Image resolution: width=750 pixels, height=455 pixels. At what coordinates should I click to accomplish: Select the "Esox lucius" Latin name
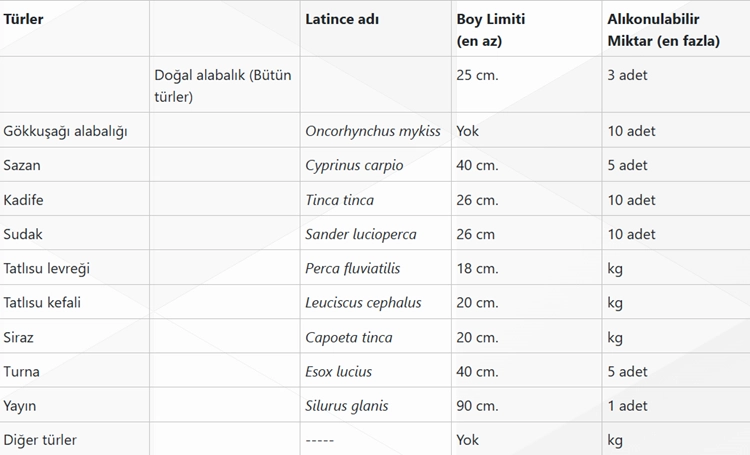[x=338, y=371]
